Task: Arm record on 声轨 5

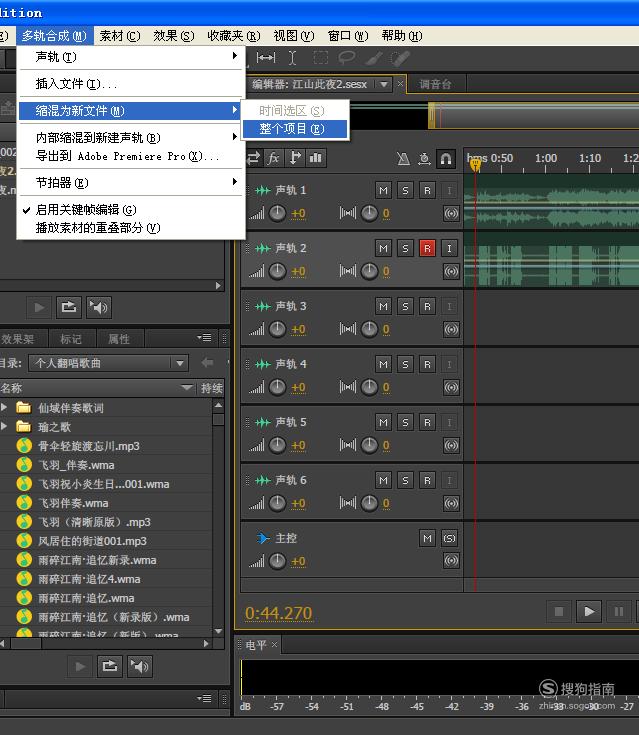Action: (427, 422)
